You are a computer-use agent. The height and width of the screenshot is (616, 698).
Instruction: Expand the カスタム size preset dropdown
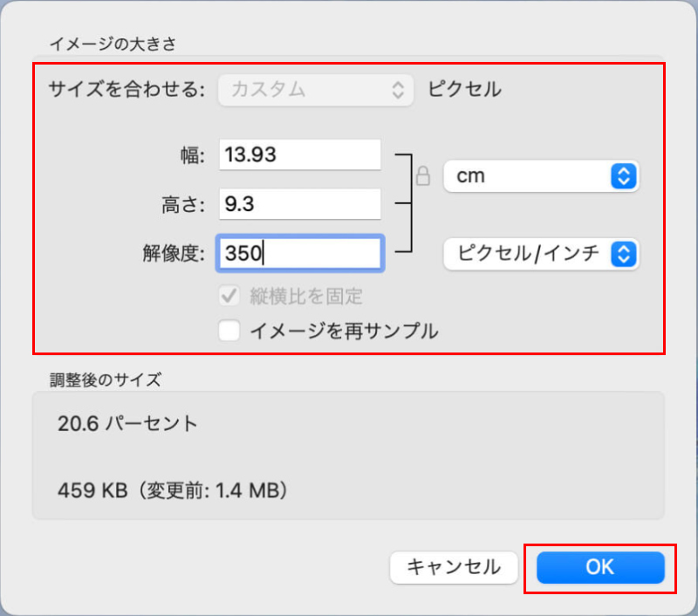pyautogui.click(x=316, y=89)
